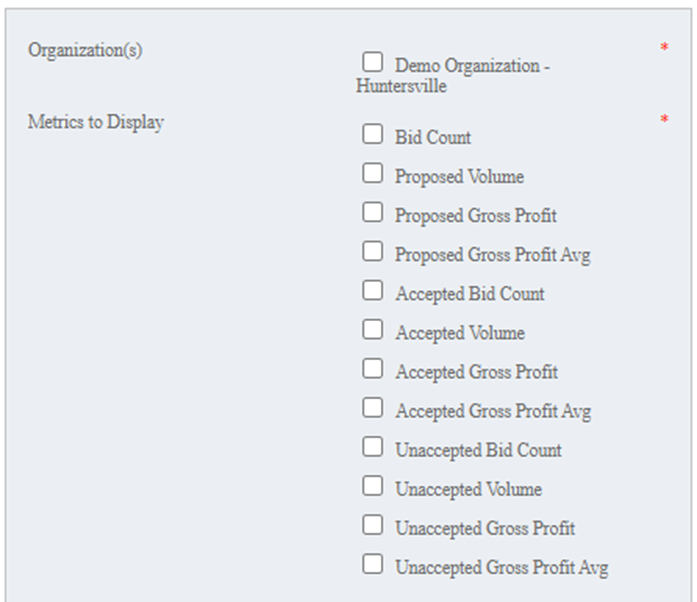Select the Accepted Gross Profit Avg checkbox
697x602 pixels.
tap(372, 407)
